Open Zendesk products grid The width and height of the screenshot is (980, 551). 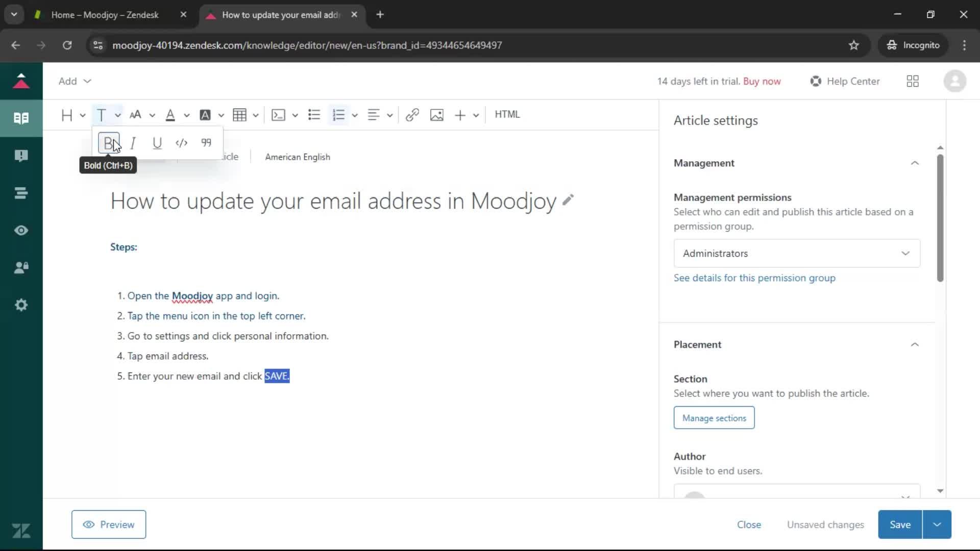[x=913, y=82]
